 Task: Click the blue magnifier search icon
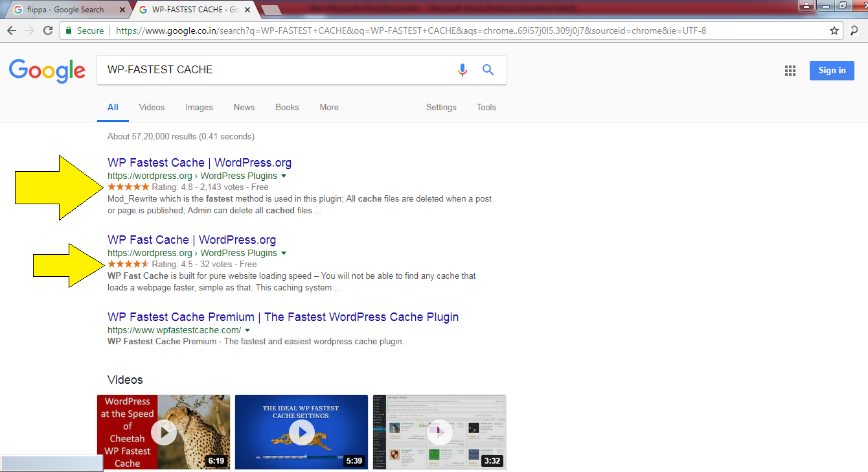[x=488, y=70]
